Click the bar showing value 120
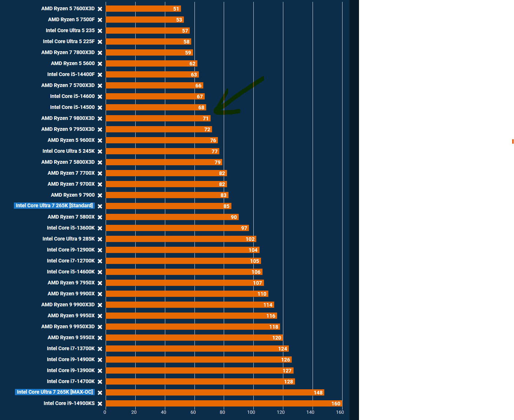This screenshot has height=420, width=514. click(194, 338)
